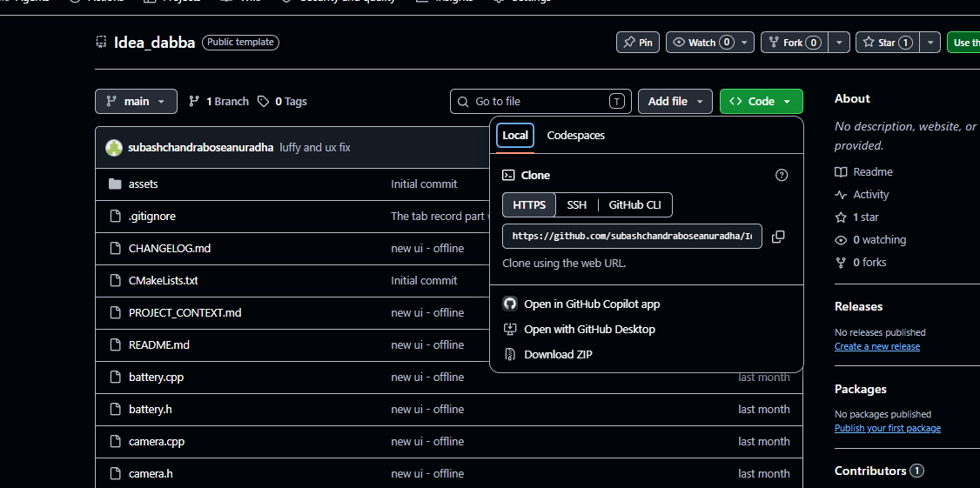Open the assets folder
This screenshot has height=488, width=980.
143,184
